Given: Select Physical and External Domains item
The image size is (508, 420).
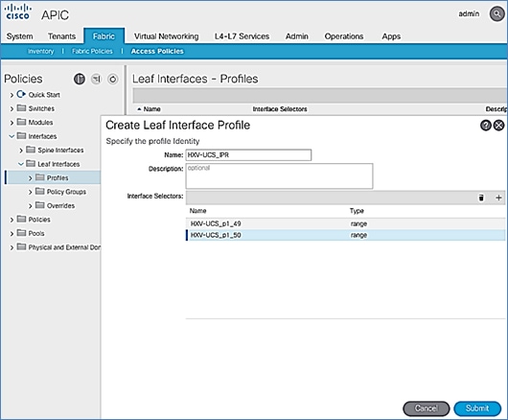Looking at the screenshot, I should [64, 247].
